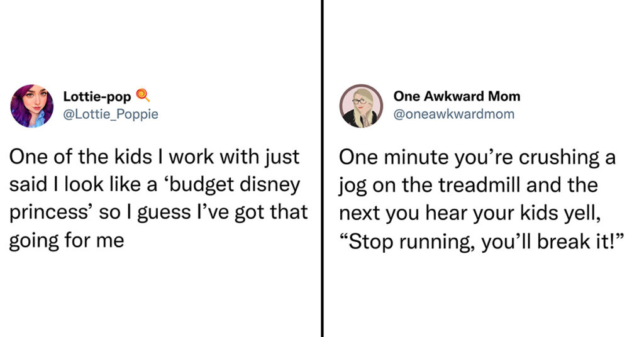Click the lollipop emoji beside Lottie-pop
Viewport: 644px width, 337px height.
(143, 96)
